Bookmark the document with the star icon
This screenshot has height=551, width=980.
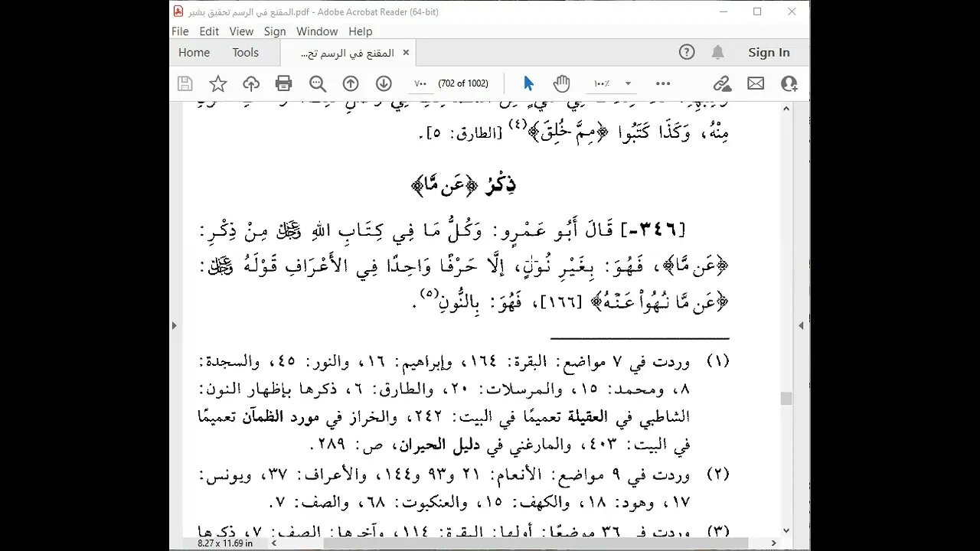point(218,83)
